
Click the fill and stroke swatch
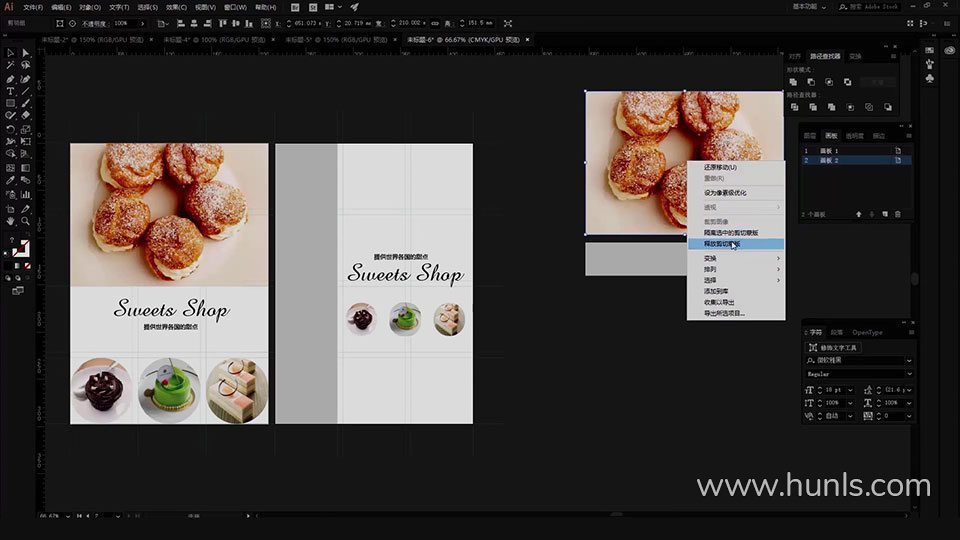coord(21,248)
